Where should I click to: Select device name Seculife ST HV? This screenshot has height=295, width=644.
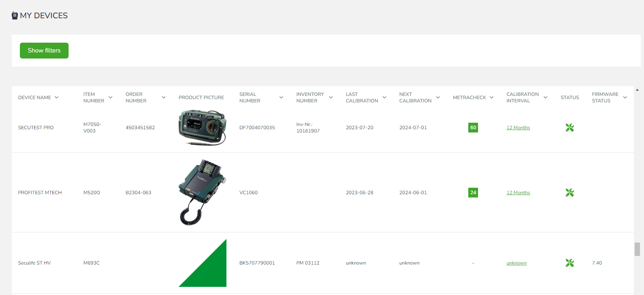click(34, 263)
